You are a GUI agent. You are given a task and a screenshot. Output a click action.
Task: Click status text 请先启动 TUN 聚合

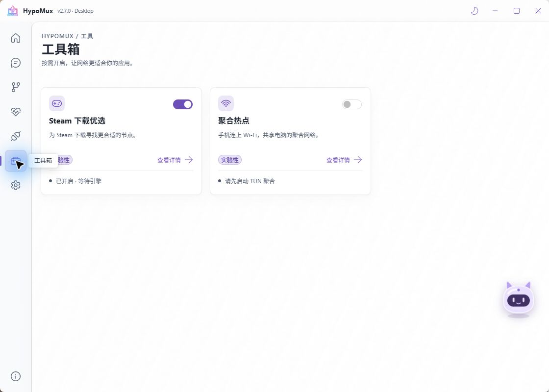point(250,181)
